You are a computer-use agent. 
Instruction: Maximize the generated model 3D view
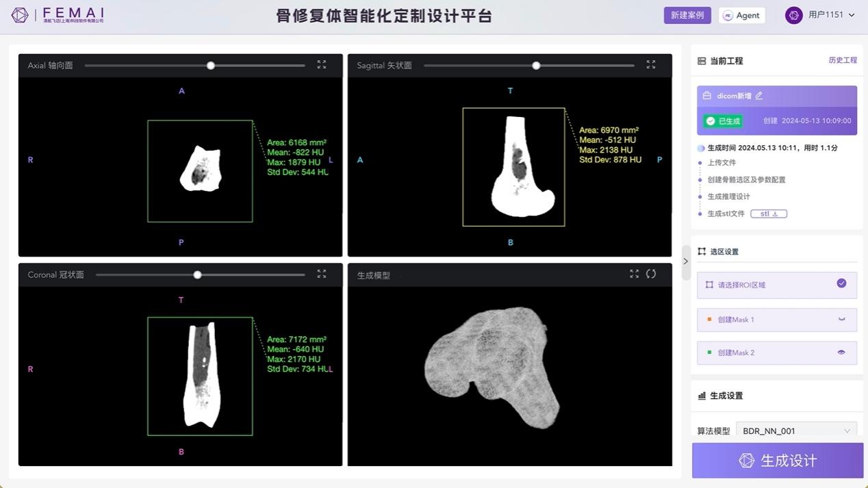coord(635,274)
